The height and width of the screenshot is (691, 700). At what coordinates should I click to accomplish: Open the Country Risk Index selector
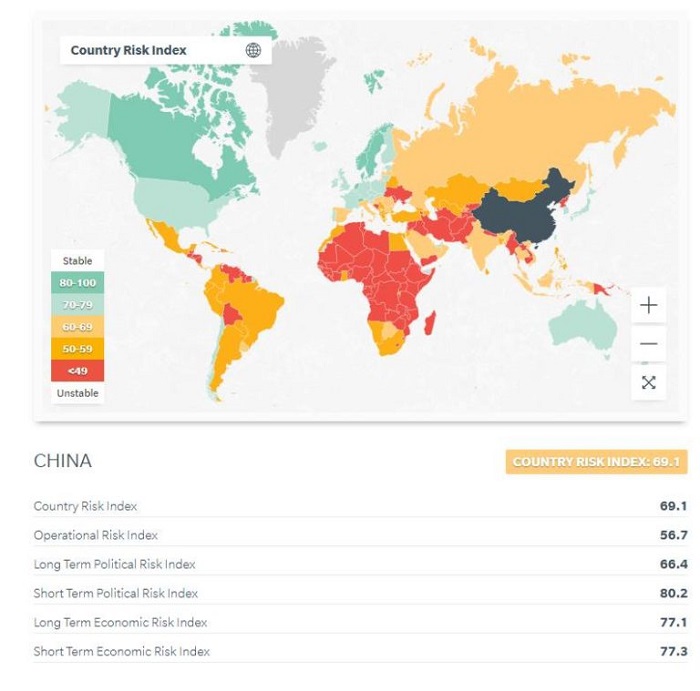(129, 50)
